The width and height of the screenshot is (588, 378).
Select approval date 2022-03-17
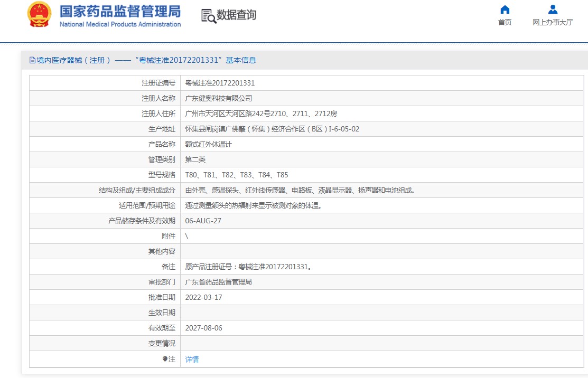(203, 297)
